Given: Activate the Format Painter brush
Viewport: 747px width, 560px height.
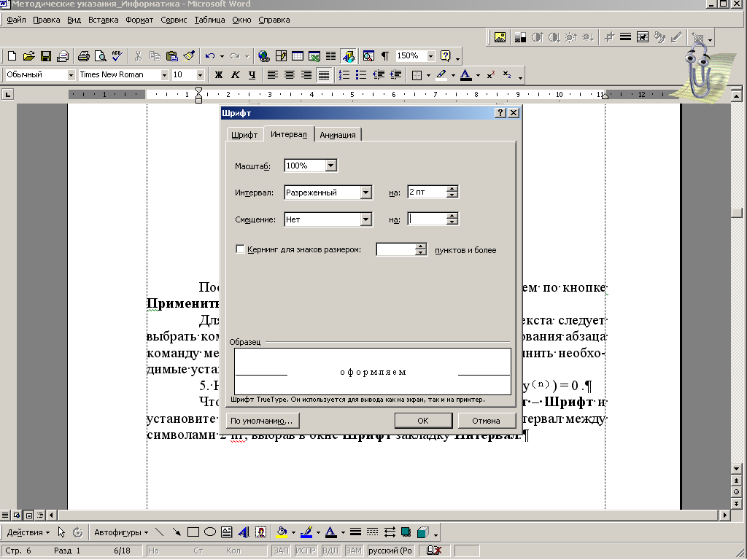Looking at the screenshot, I should click(x=189, y=56).
